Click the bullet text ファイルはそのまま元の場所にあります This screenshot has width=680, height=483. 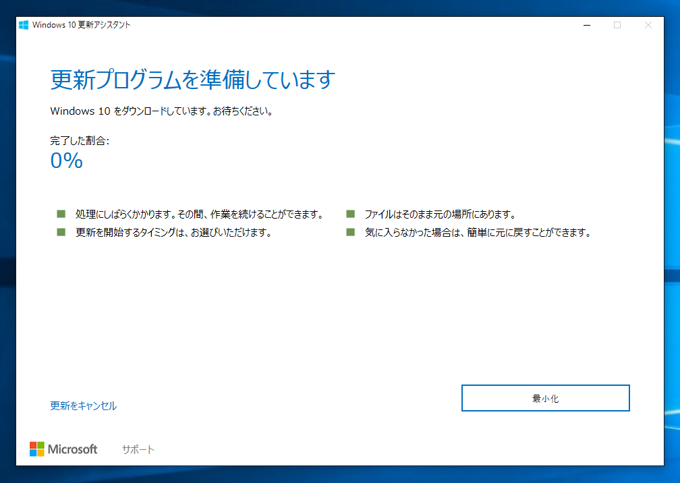(440, 214)
